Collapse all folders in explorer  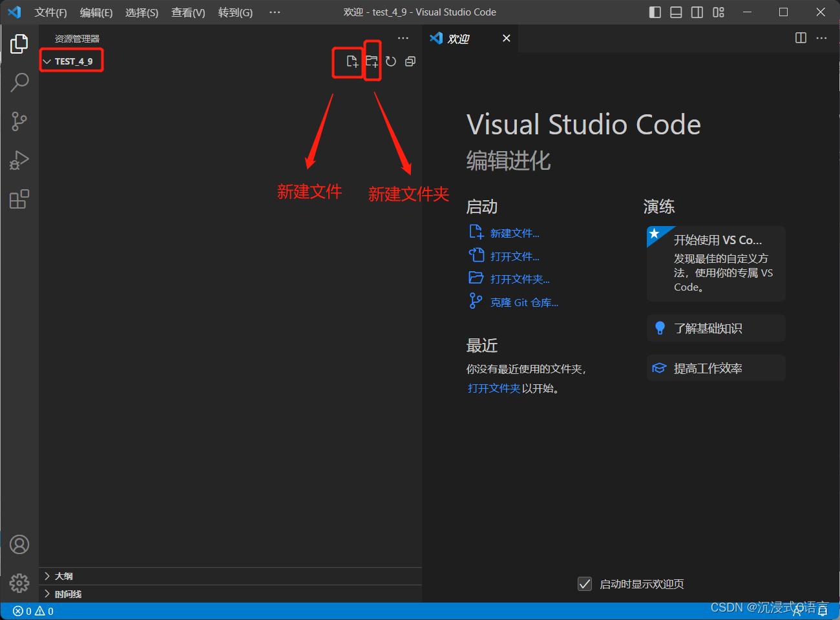point(410,61)
